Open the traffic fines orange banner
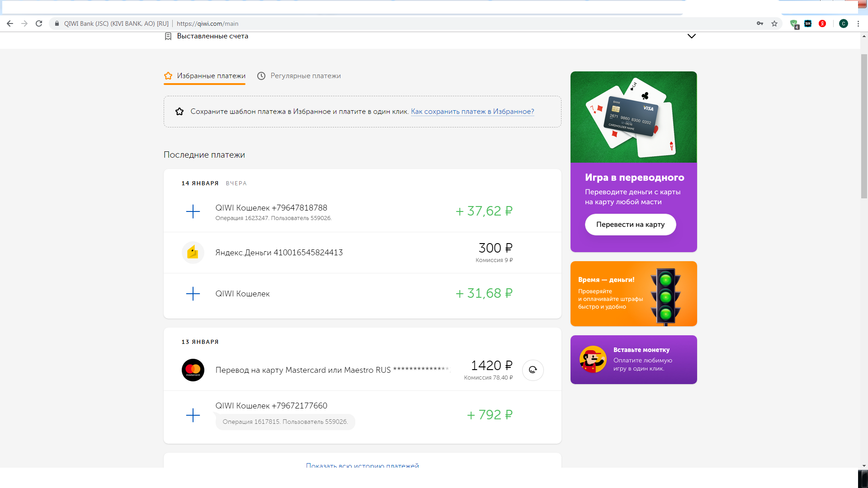This screenshot has width=868, height=488. 633,294
